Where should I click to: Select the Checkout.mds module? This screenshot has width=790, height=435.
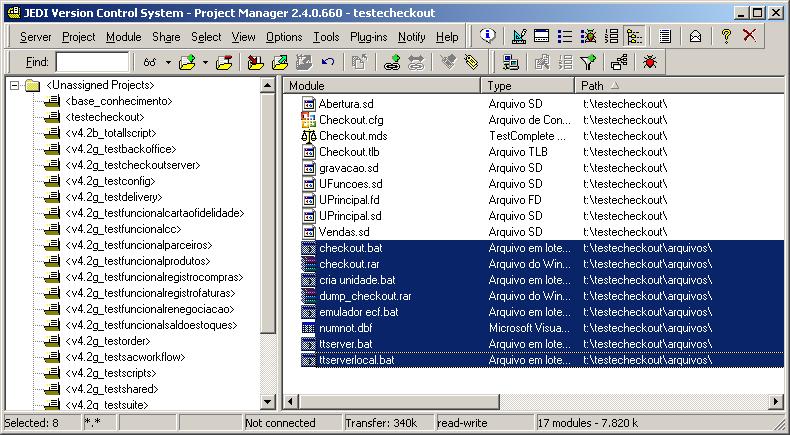click(353, 136)
